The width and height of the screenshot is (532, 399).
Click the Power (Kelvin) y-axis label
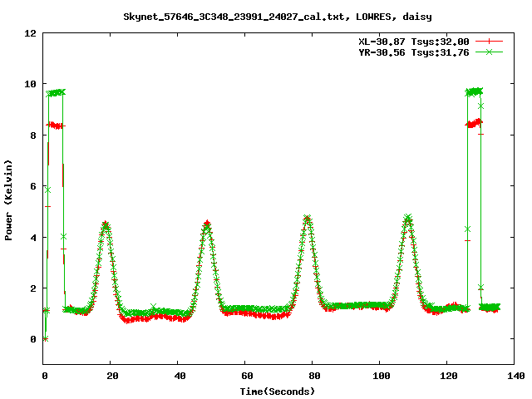coord(8,200)
